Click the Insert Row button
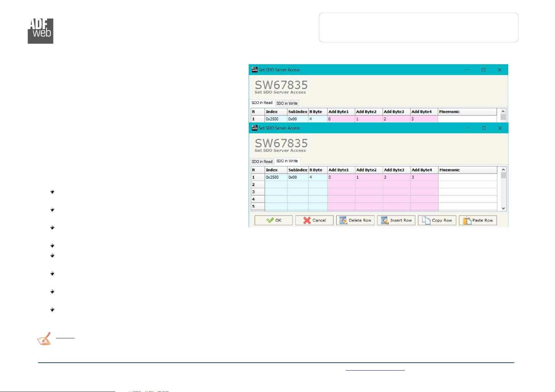Viewport: 555px width, 392px height. [396, 220]
